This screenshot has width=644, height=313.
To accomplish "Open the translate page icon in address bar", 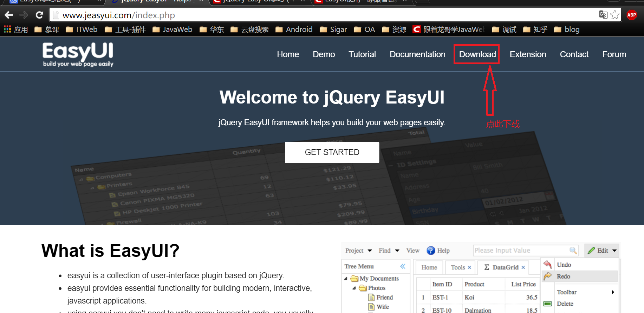I will (x=603, y=15).
